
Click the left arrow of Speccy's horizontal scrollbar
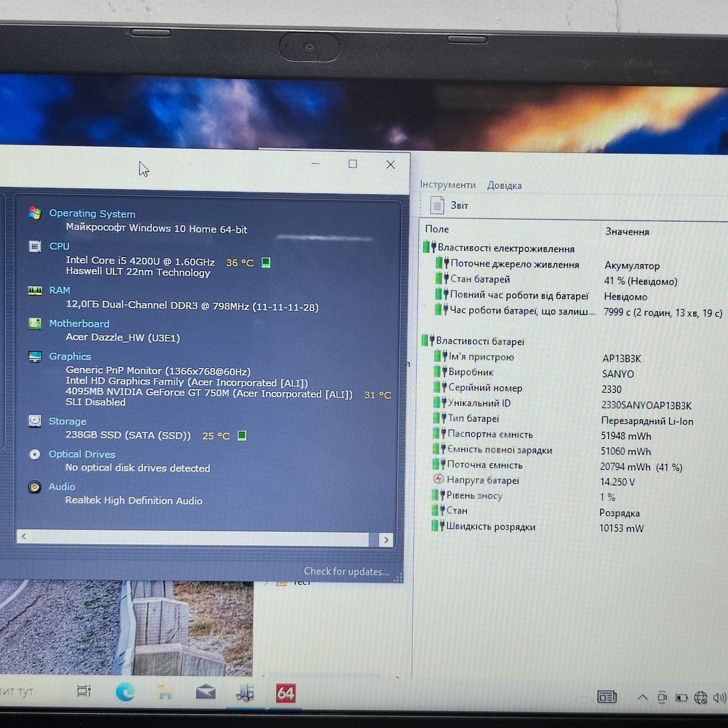(23, 536)
